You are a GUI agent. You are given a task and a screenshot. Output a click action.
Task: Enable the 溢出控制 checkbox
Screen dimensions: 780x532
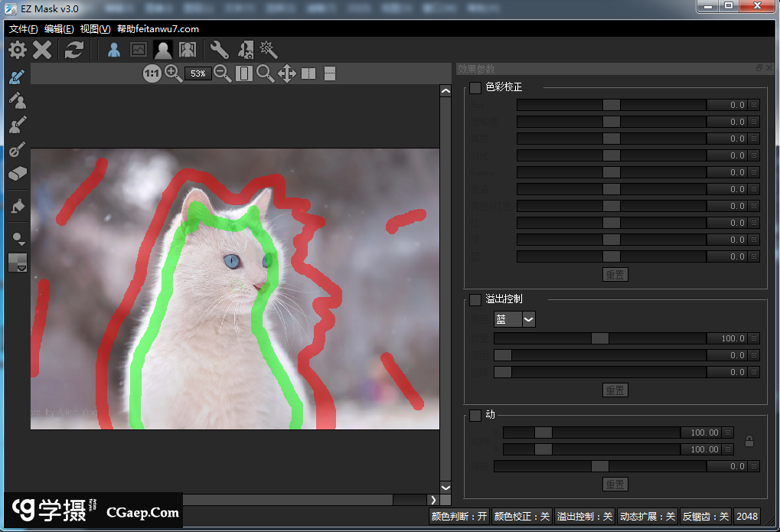[475, 299]
